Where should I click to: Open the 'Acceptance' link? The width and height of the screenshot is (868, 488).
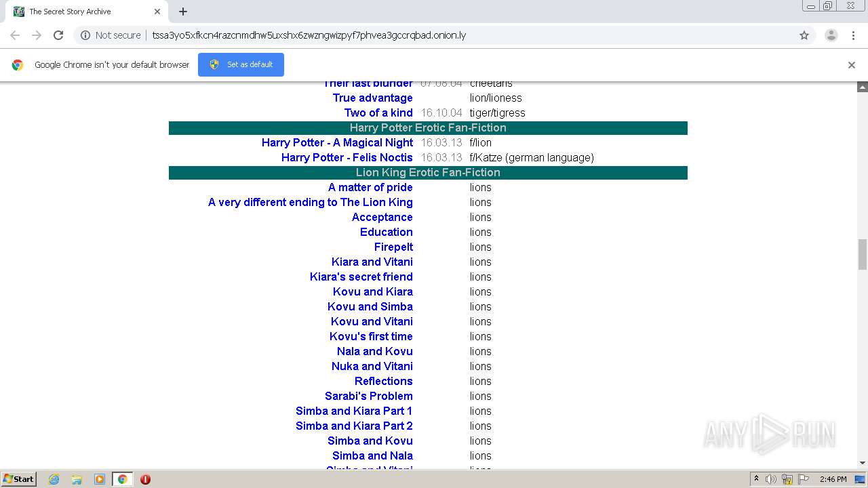click(382, 217)
